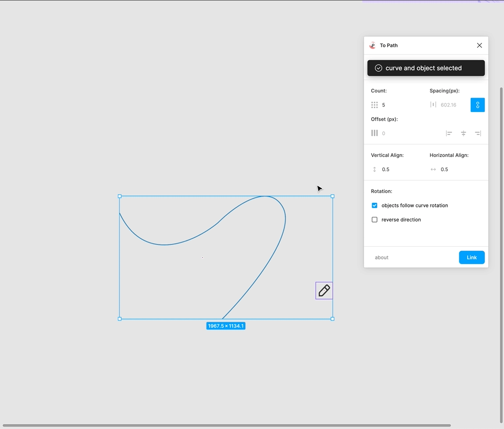The image size is (504, 429).
Task: Click the checkmark icon in status banner
Action: coord(379,68)
